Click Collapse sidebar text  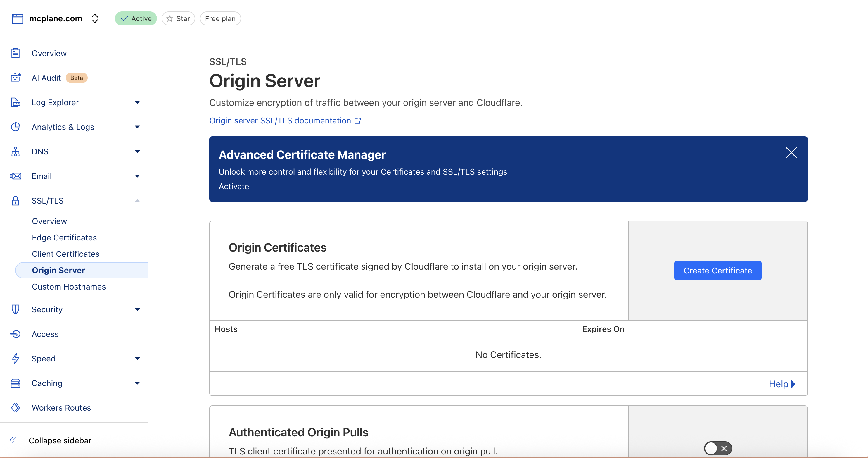[x=60, y=440]
